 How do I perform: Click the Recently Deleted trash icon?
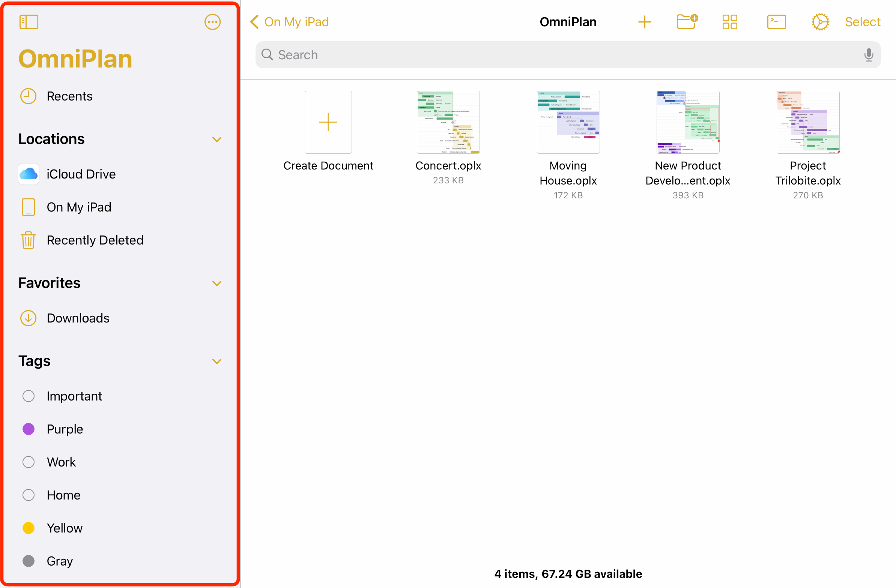pos(28,240)
